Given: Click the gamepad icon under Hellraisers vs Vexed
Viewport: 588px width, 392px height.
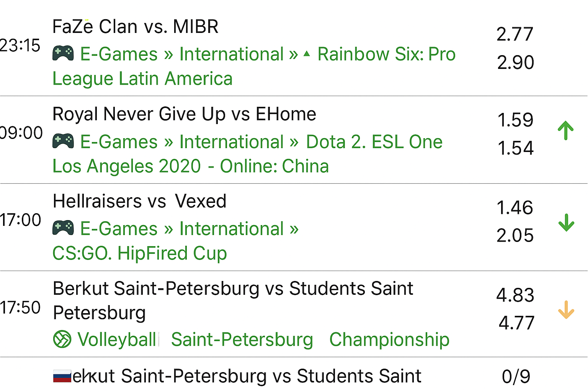Looking at the screenshot, I should pyautogui.click(x=63, y=228).
